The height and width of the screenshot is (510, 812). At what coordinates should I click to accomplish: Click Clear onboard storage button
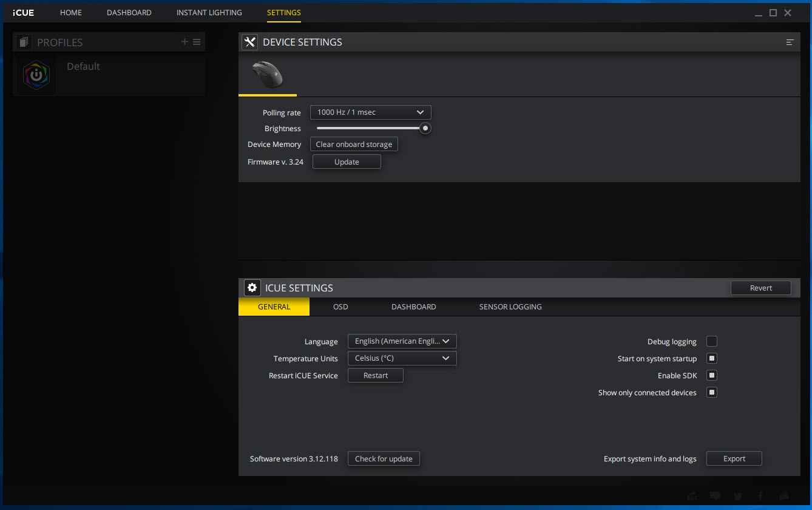coord(354,144)
